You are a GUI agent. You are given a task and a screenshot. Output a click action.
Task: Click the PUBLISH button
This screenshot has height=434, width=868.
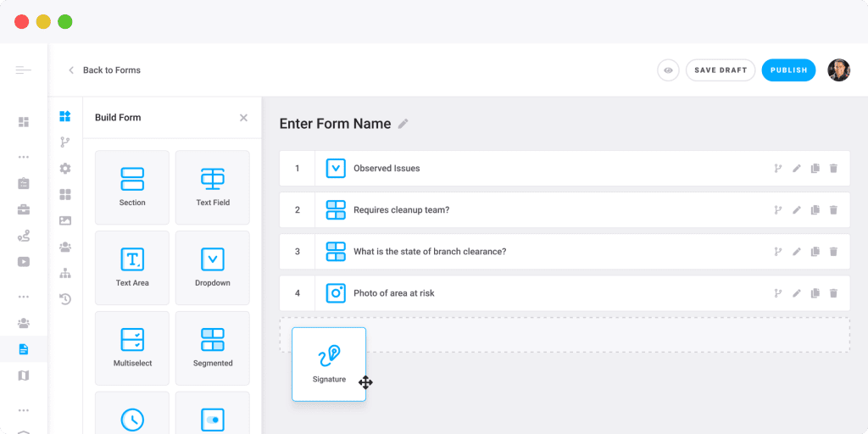[x=788, y=70]
